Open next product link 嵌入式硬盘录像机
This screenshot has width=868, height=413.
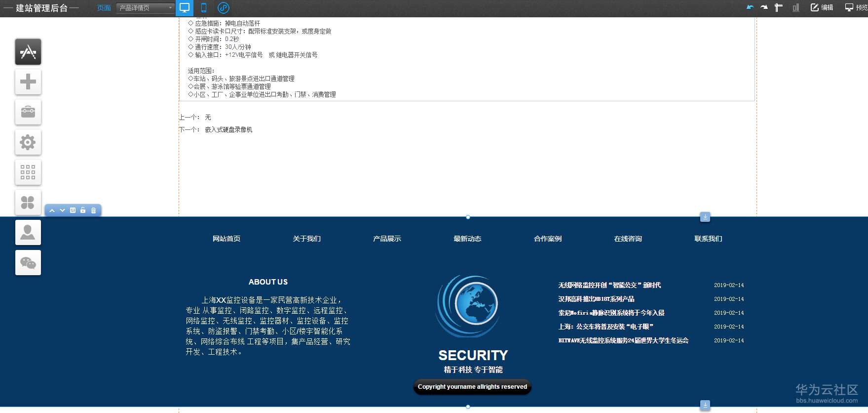229,129
